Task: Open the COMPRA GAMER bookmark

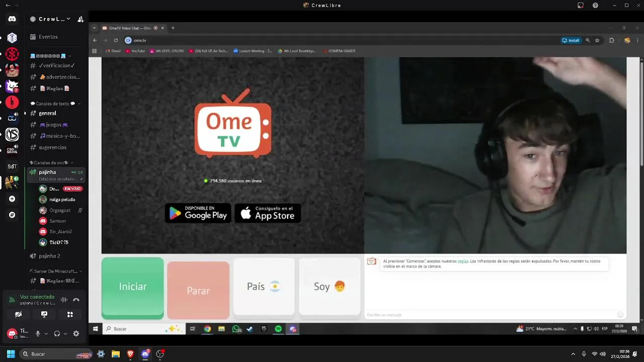Action: pos(339,51)
